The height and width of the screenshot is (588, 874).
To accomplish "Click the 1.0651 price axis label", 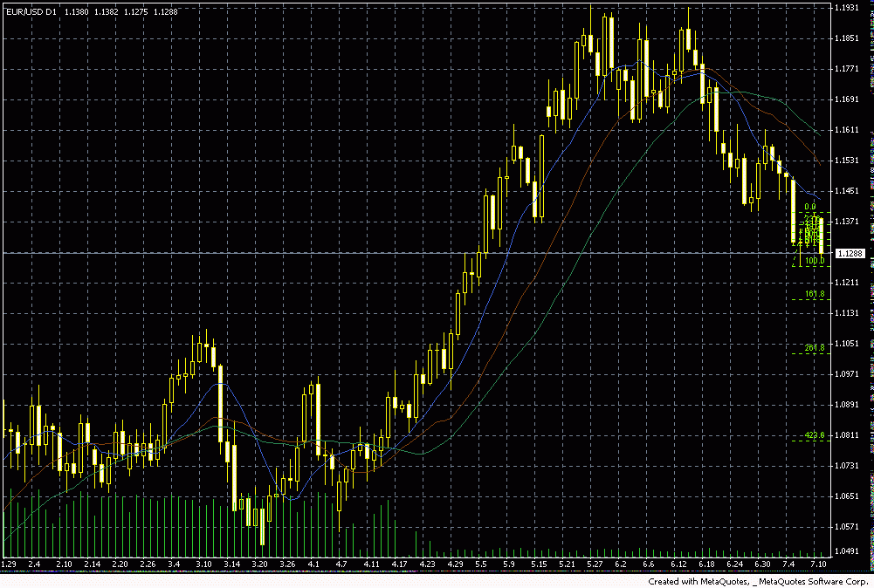I will click(847, 496).
